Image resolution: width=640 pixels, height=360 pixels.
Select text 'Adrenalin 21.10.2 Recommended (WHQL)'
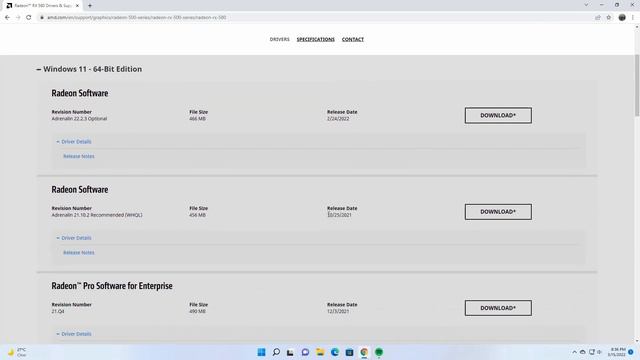click(x=97, y=215)
